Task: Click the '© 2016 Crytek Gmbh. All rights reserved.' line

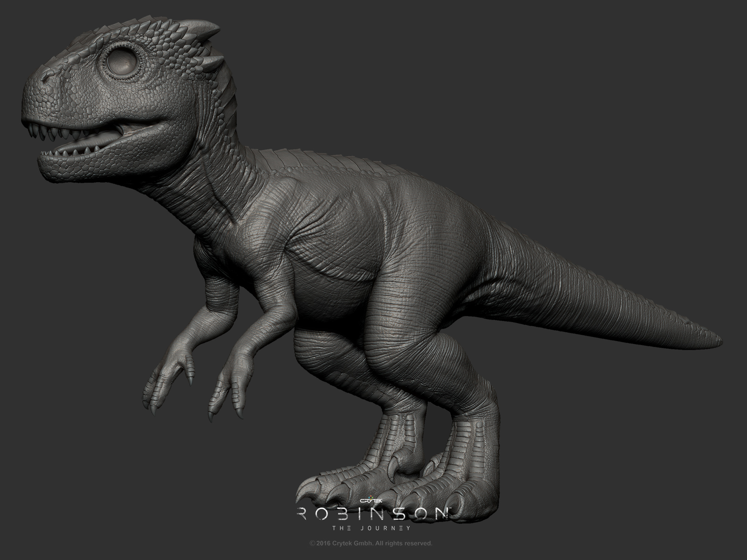Action: (370, 543)
